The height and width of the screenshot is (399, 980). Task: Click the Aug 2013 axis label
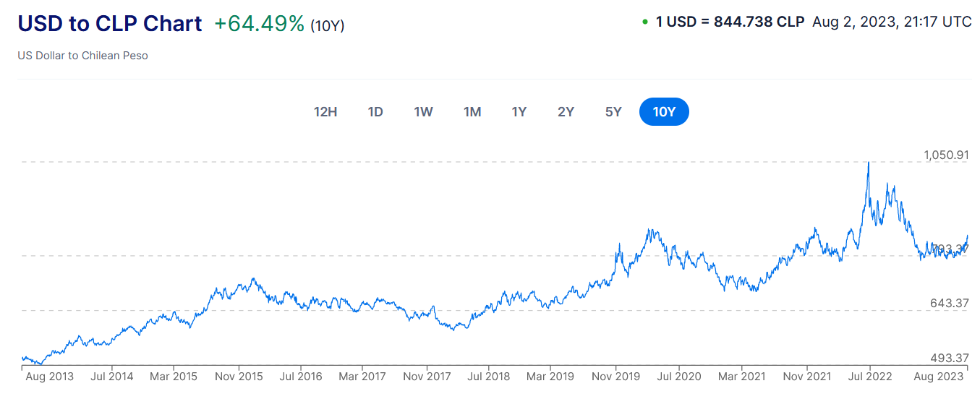(49, 377)
